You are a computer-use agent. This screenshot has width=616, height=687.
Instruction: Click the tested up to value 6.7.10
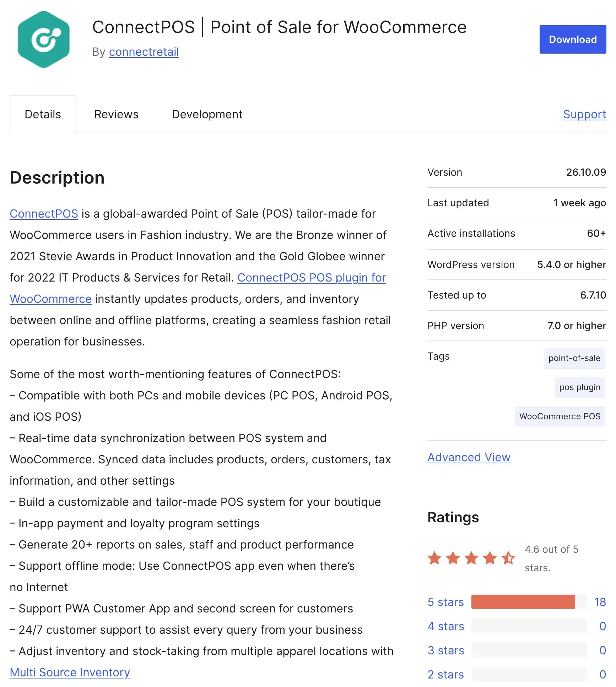(x=593, y=295)
